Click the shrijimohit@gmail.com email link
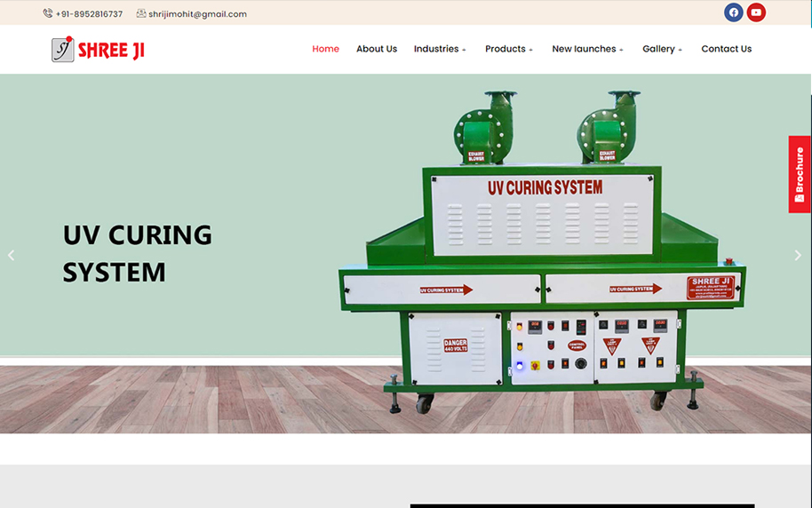Image resolution: width=812 pixels, height=508 pixels. [197, 14]
